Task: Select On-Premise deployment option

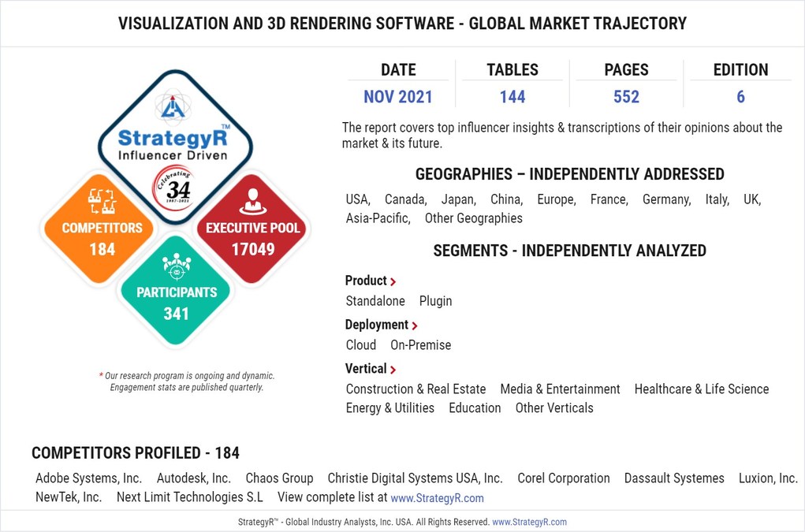Action: [x=420, y=345]
